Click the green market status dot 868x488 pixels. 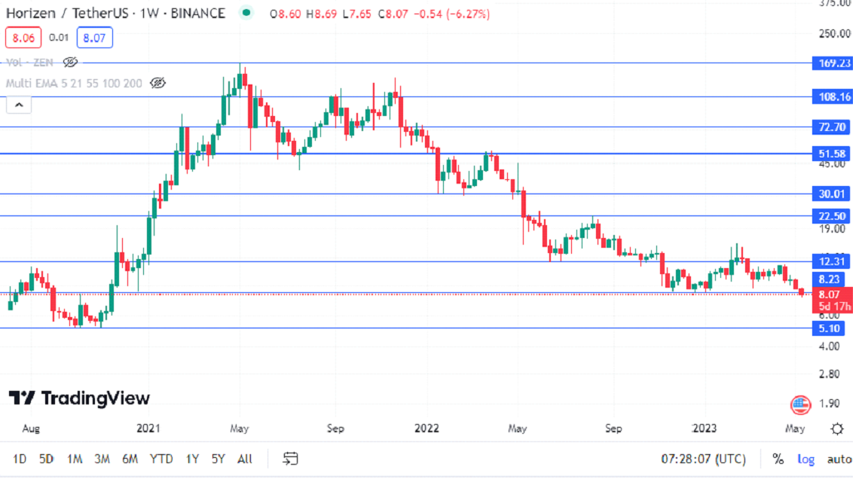pos(246,12)
